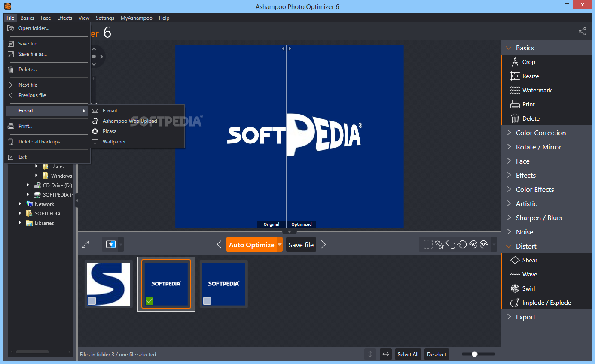This screenshot has width=595, height=364.
Task: Click the horizontal arrows icon in status bar
Action: pos(385,354)
